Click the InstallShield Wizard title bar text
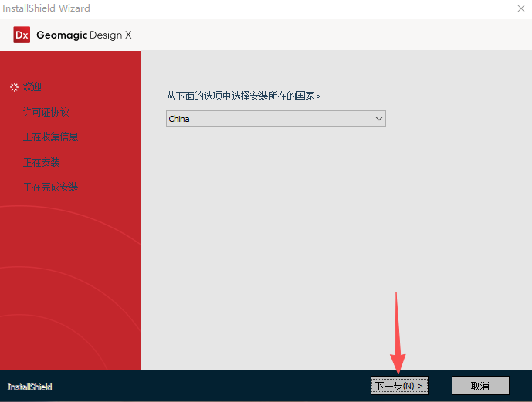This screenshot has height=402, width=532. [x=46, y=8]
